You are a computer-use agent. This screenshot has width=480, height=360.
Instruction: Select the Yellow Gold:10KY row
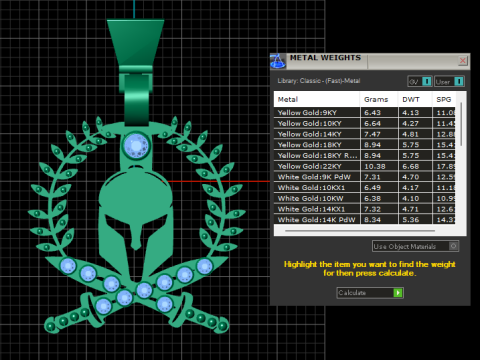pyautogui.click(x=365, y=123)
